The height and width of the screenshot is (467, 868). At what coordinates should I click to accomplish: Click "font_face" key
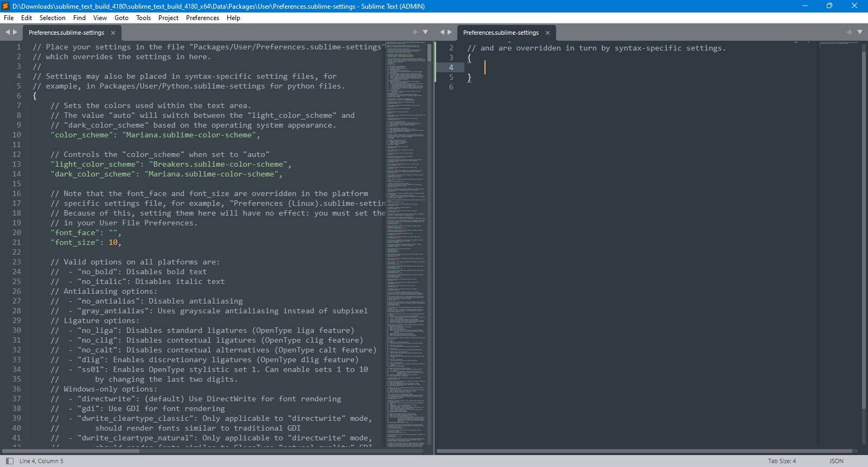pos(75,232)
